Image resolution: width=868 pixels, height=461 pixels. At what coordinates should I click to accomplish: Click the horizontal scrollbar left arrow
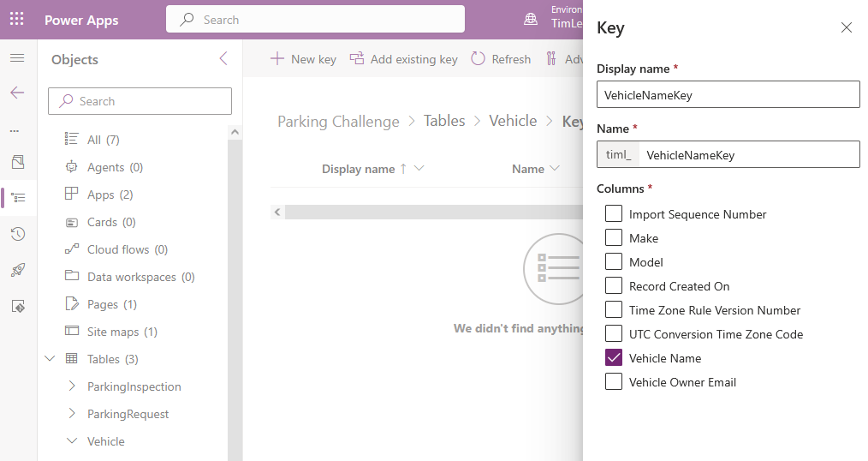click(276, 212)
